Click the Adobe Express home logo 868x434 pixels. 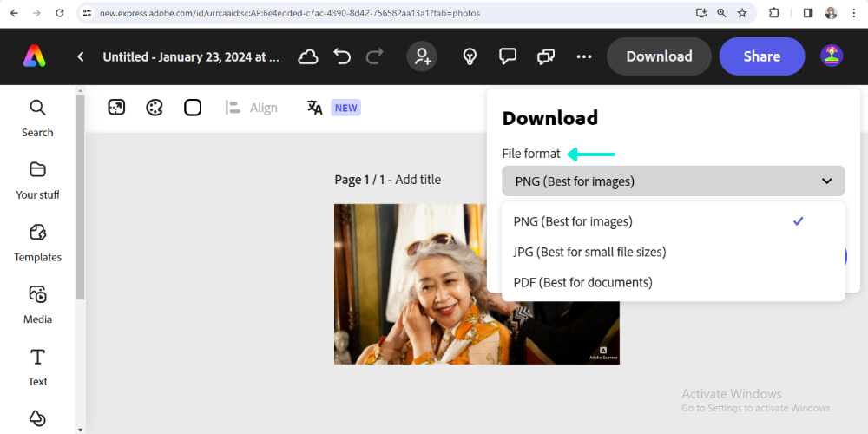click(x=35, y=56)
